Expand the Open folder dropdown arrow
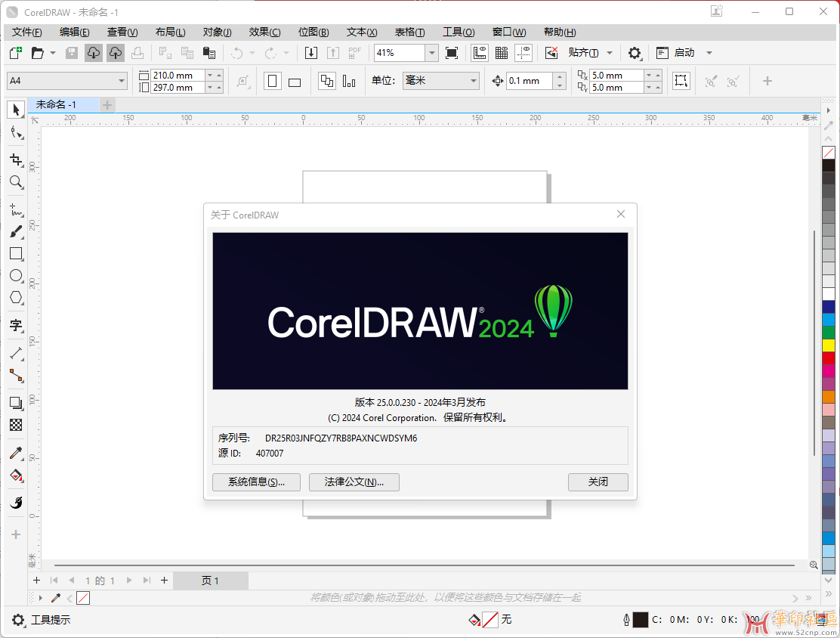Screen dimensions: 840x638 coord(53,53)
